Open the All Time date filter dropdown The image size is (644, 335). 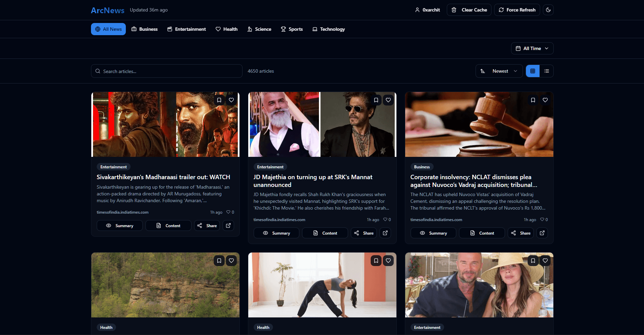pyautogui.click(x=532, y=48)
